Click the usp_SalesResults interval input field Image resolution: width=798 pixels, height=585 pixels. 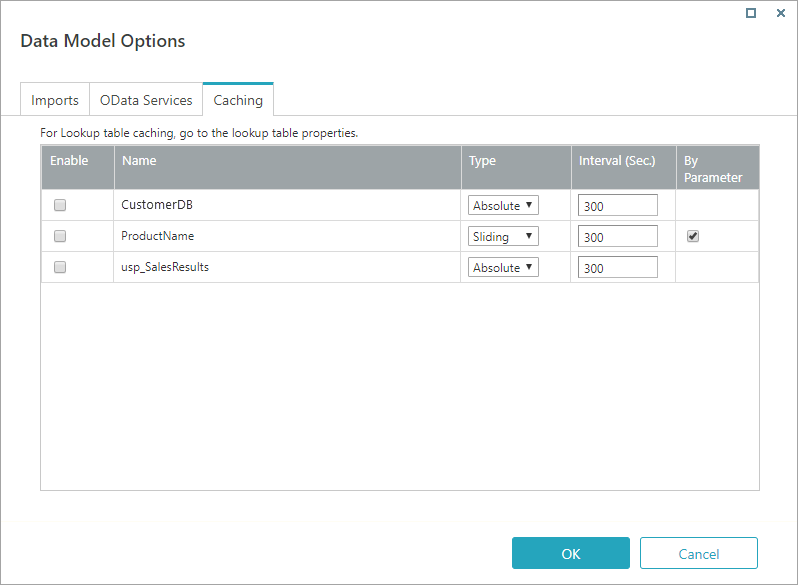click(617, 267)
